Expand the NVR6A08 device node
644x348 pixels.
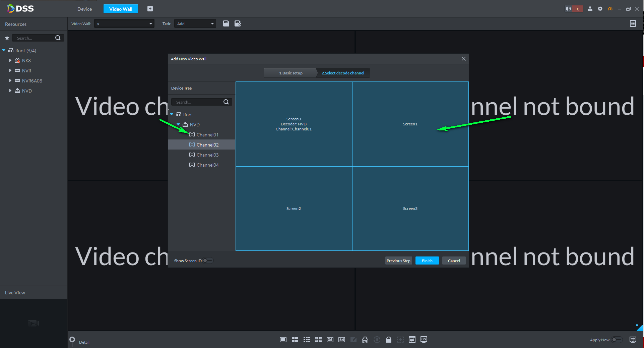point(10,80)
